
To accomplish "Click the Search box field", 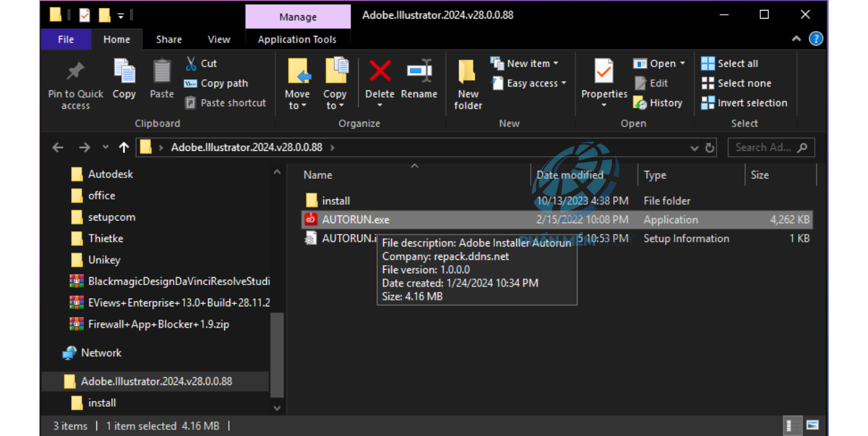I will [x=771, y=148].
